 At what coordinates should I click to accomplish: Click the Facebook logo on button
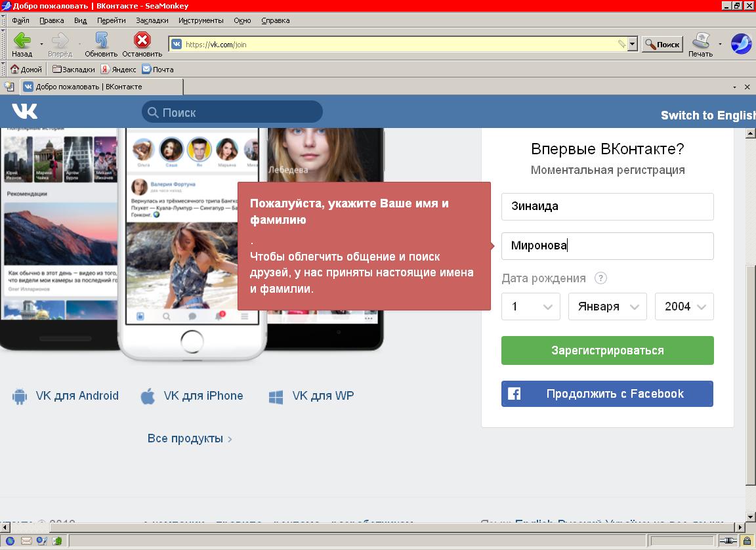(514, 394)
